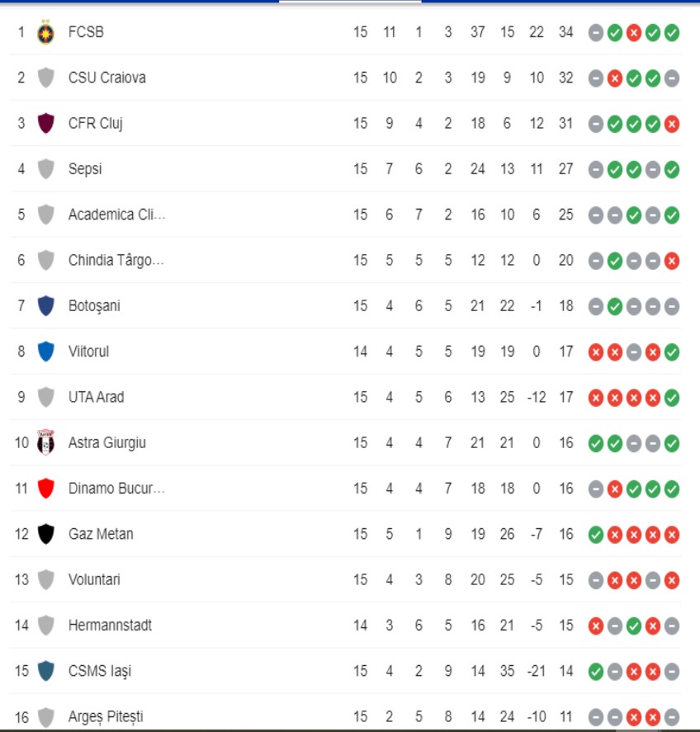Click the FCSB club crest icon
The width and height of the screenshot is (700, 732).
pos(46,33)
